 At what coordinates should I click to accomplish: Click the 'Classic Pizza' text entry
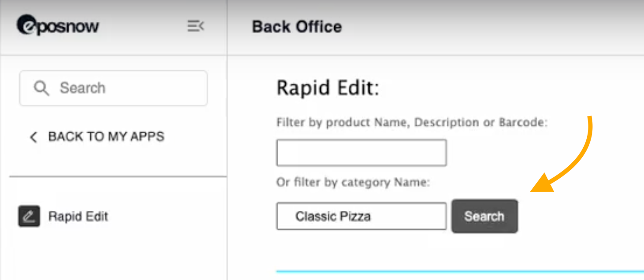pyautogui.click(x=333, y=216)
